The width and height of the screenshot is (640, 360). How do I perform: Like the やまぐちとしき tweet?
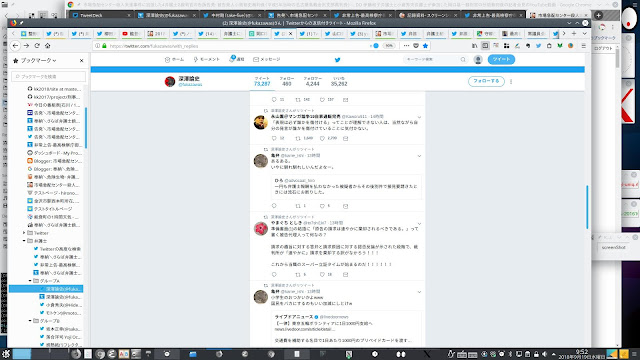pos(322,274)
